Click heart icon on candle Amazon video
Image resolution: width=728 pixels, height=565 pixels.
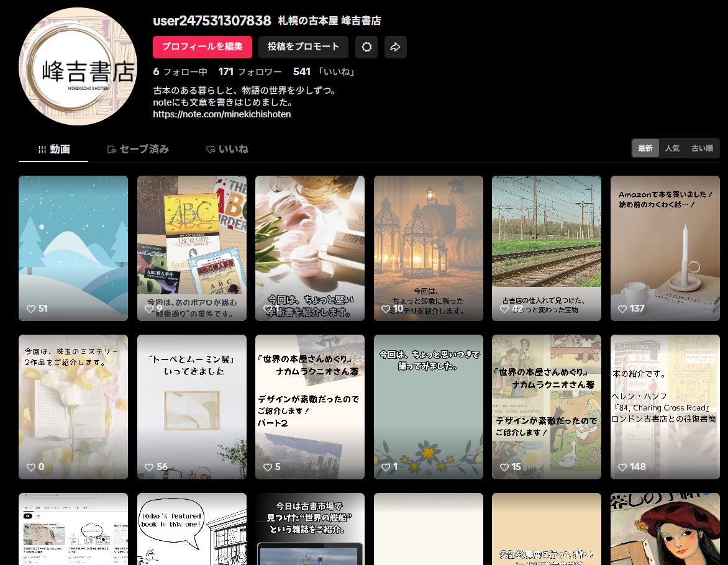(622, 309)
